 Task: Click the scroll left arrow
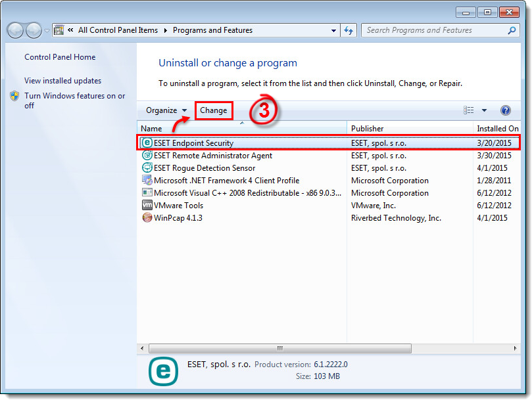click(x=142, y=348)
